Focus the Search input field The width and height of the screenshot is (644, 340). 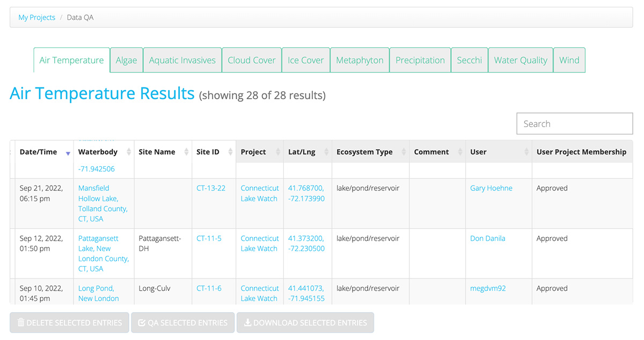574,124
